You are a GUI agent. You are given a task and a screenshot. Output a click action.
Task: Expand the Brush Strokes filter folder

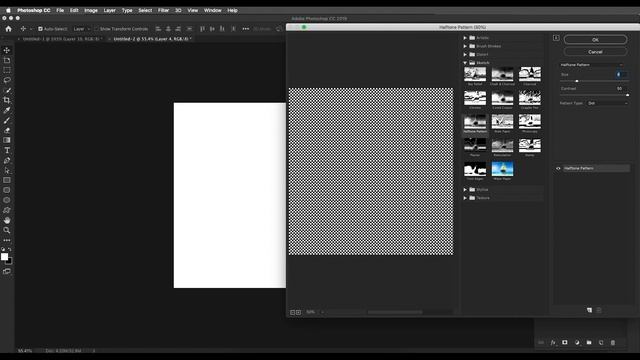(x=465, y=46)
